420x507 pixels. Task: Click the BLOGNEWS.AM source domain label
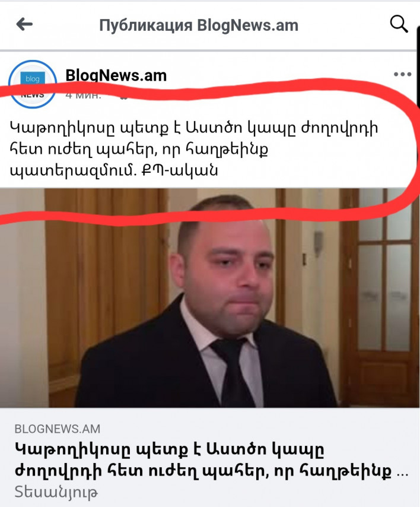(58, 429)
